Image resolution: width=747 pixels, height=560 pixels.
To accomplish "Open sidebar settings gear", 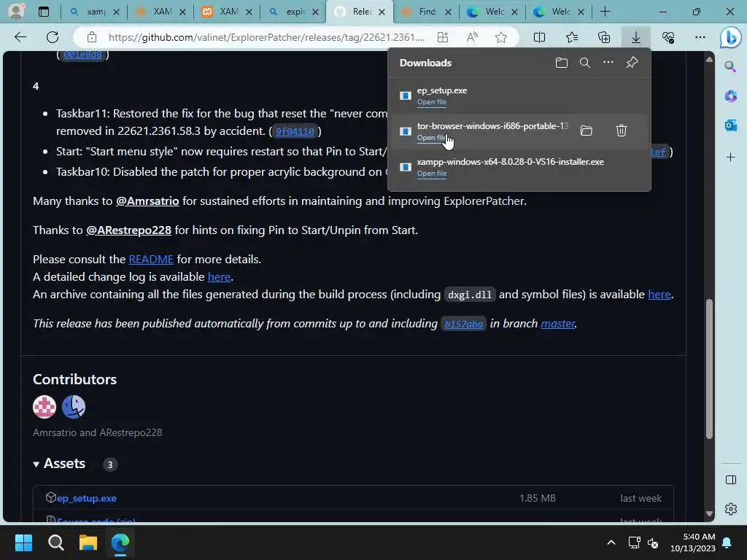I will 731,509.
